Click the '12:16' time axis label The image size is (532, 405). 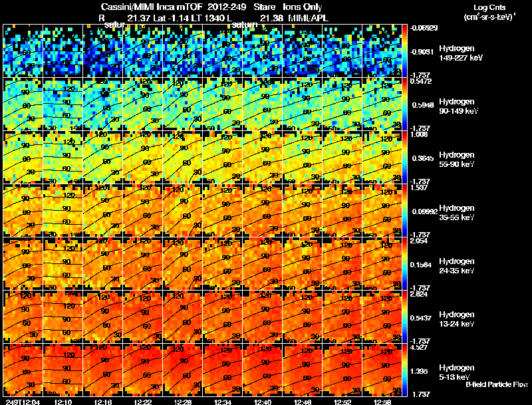coord(102,402)
